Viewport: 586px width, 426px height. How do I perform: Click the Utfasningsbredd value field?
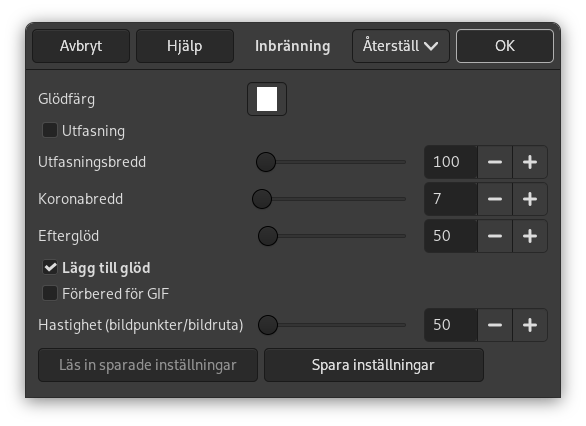pyautogui.click(x=451, y=162)
